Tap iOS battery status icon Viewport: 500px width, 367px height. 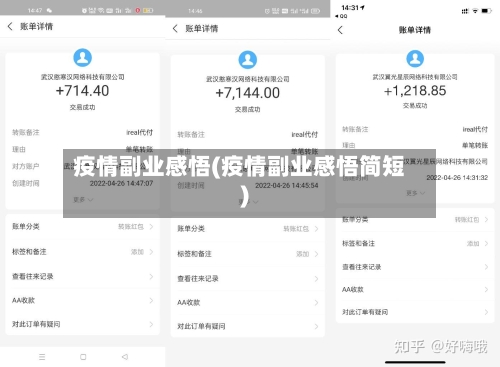pyautogui.click(x=486, y=11)
